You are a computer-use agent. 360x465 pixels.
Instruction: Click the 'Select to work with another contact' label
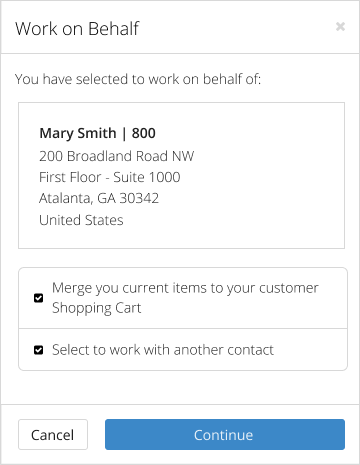point(163,350)
